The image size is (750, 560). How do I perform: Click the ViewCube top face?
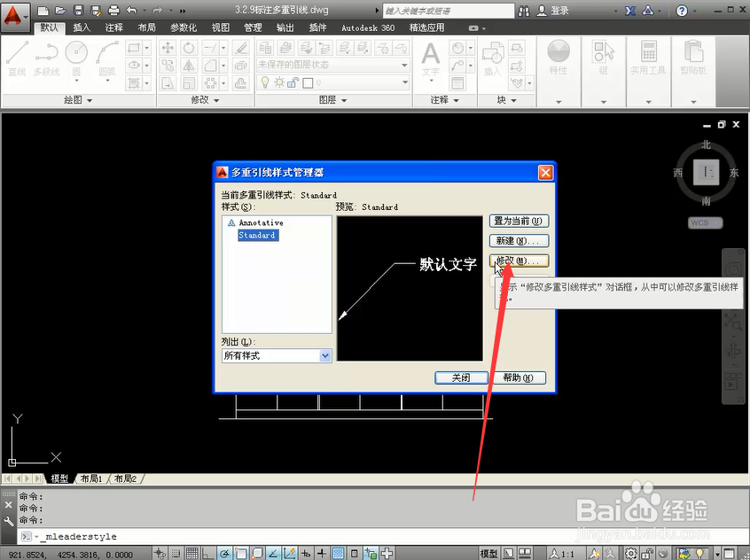coord(706,172)
